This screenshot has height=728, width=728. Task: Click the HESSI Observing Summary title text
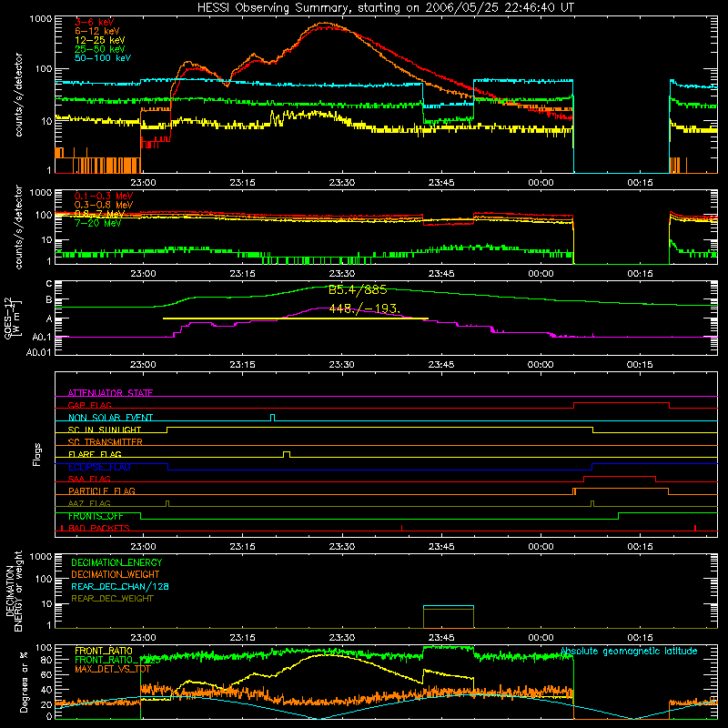[385, 7]
